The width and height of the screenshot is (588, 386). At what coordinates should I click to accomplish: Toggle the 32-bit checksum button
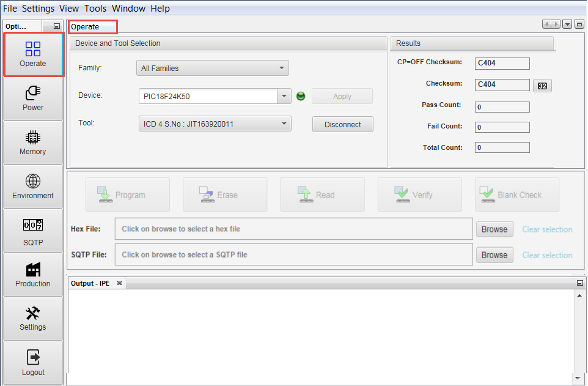pos(542,86)
